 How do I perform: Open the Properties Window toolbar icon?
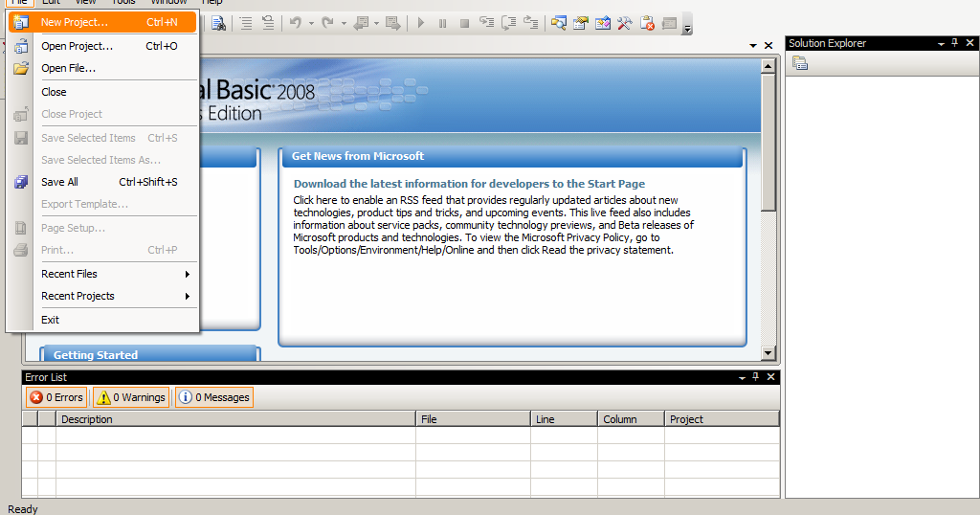581,23
